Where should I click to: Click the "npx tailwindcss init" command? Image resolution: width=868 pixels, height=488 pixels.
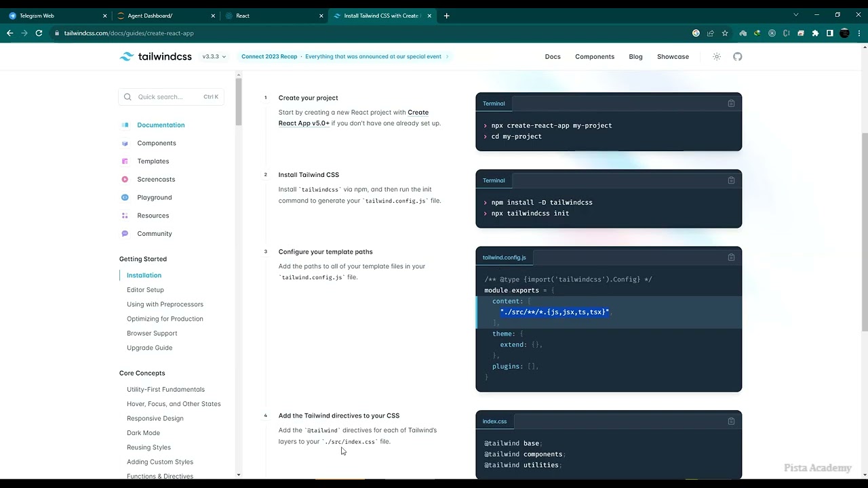point(530,213)
